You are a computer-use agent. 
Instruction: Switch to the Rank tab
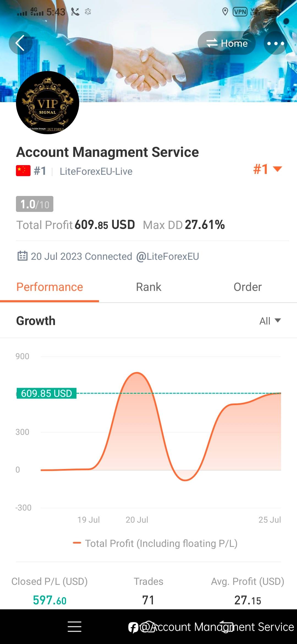[148, 287]
